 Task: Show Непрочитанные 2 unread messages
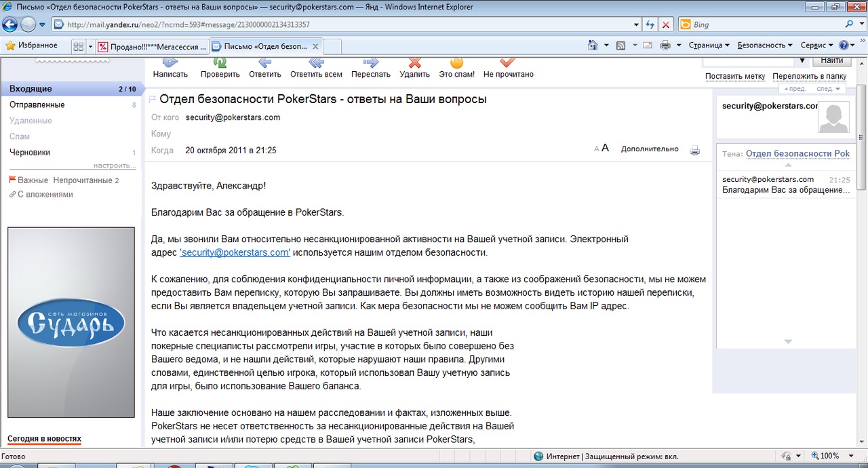click(x=86, y=180)
